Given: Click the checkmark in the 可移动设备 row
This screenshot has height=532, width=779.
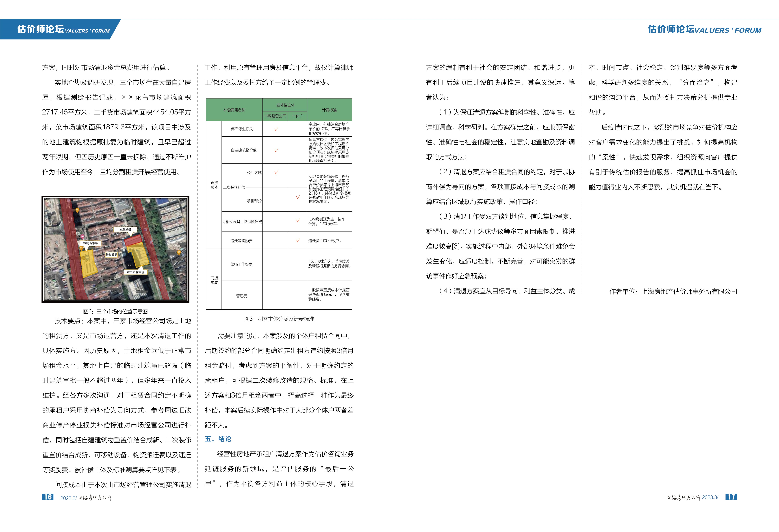Looking at the screenshot, I should (x=298, y=221).
